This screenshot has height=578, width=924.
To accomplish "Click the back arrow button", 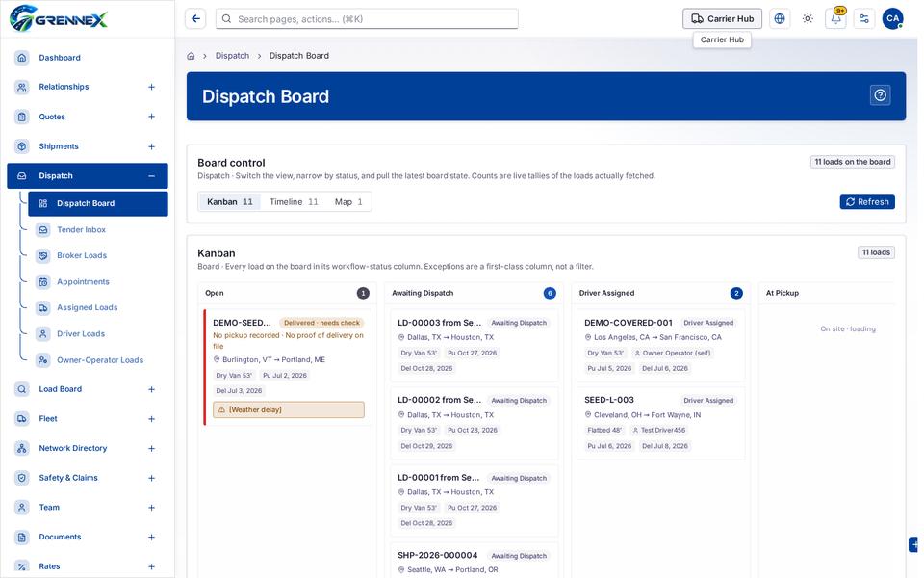I will [195, 19].
